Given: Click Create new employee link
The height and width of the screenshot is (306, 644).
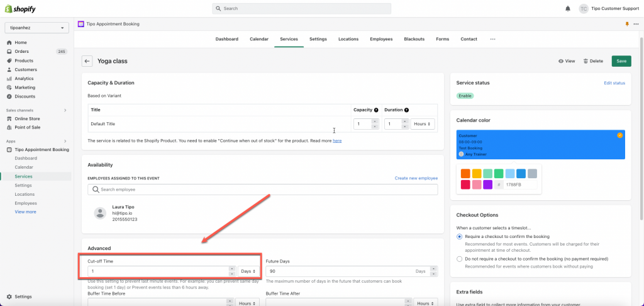Looking at the screenshot, I should click(416, 178).
